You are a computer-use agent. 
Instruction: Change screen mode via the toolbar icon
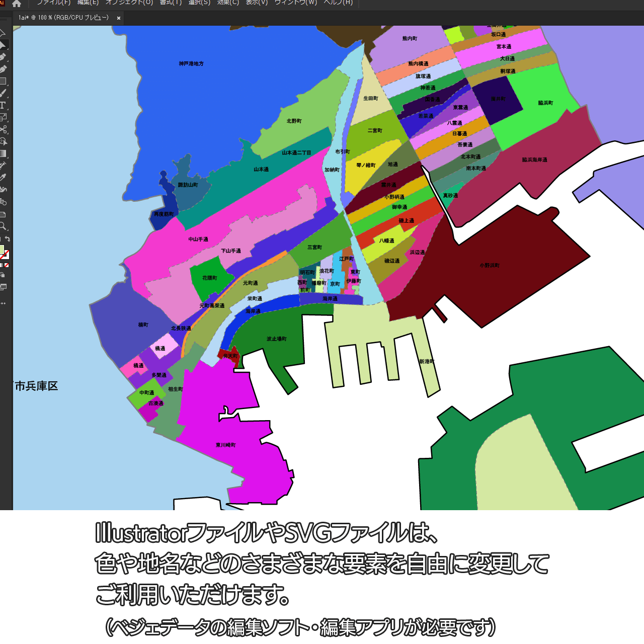coord(3,287)
